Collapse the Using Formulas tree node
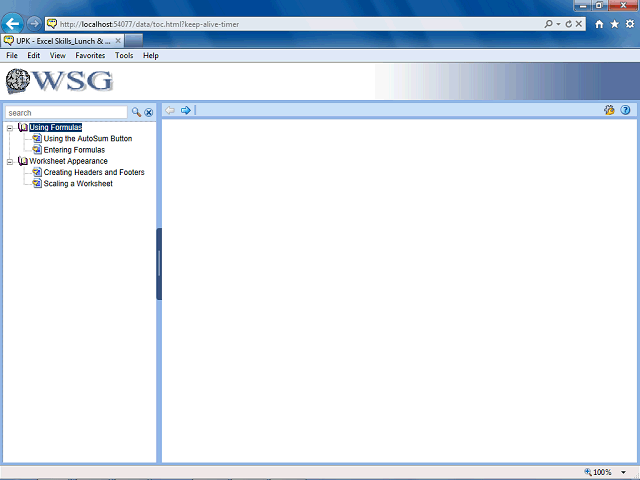The width and height of the screenshot is (640, 480). pos(10,128)
